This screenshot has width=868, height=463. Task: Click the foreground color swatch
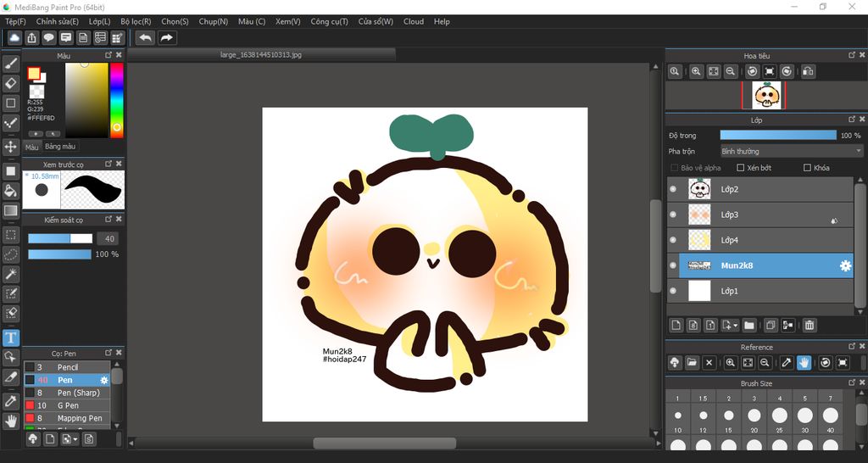(34, 73)
